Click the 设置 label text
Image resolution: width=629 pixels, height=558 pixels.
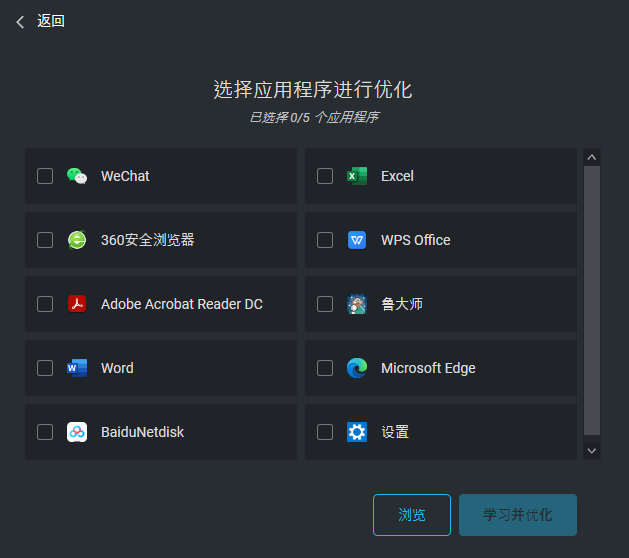pos(395,432)
